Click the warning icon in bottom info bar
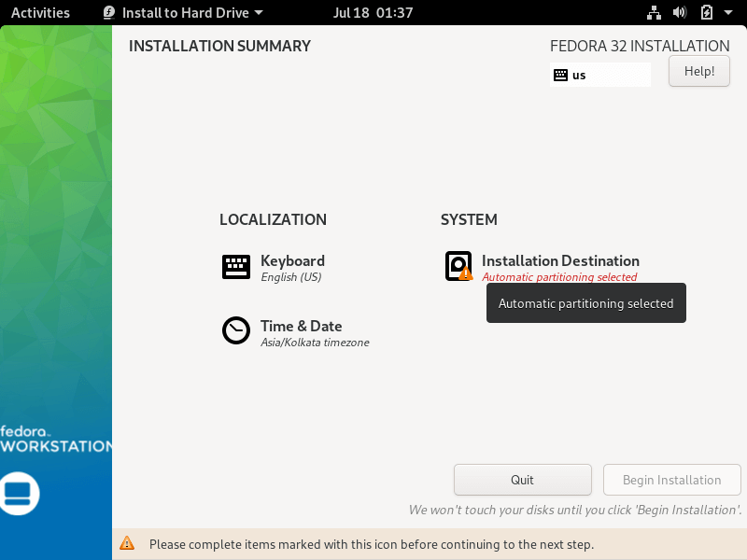This screenshot has width=747, height=560. click(x=127, y=543)
